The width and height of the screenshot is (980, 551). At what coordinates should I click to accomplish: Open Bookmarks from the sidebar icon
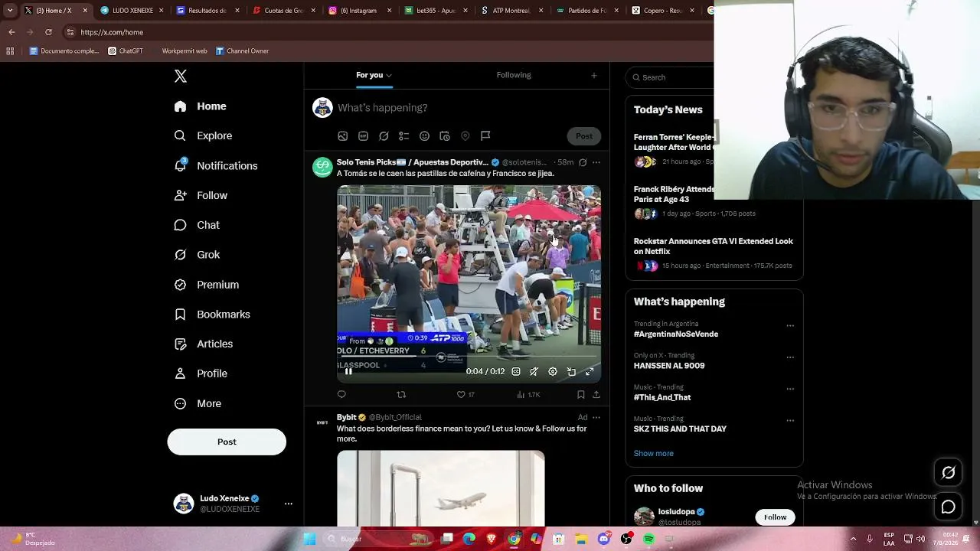point(180,315)
